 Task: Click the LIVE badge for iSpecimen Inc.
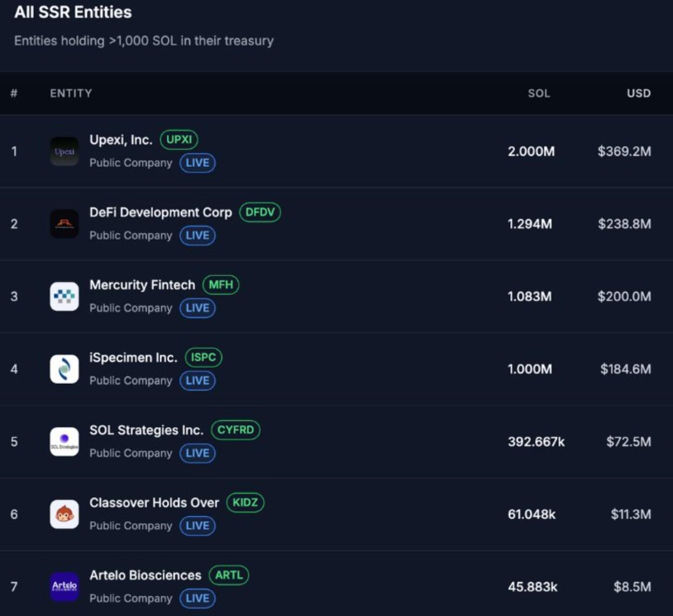pos(197,381)
